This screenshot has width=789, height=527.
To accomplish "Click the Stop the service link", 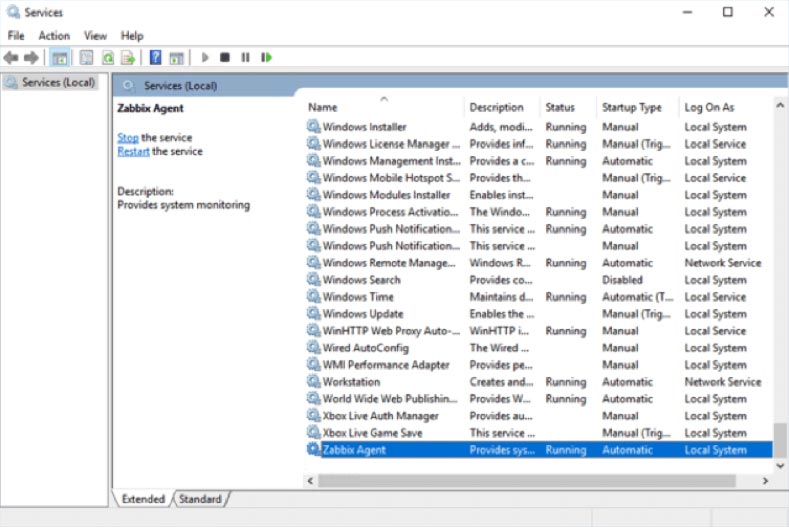I will tap(128, 137).
